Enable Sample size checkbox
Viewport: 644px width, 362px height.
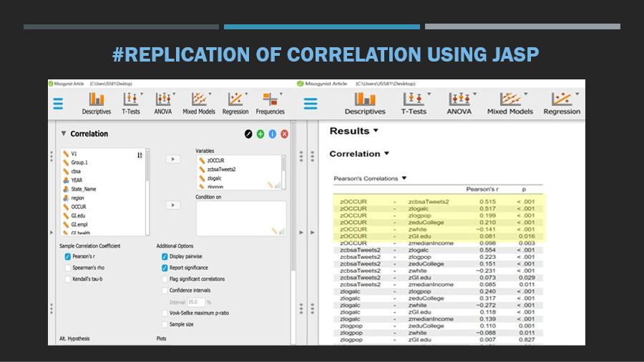[165, 324]
